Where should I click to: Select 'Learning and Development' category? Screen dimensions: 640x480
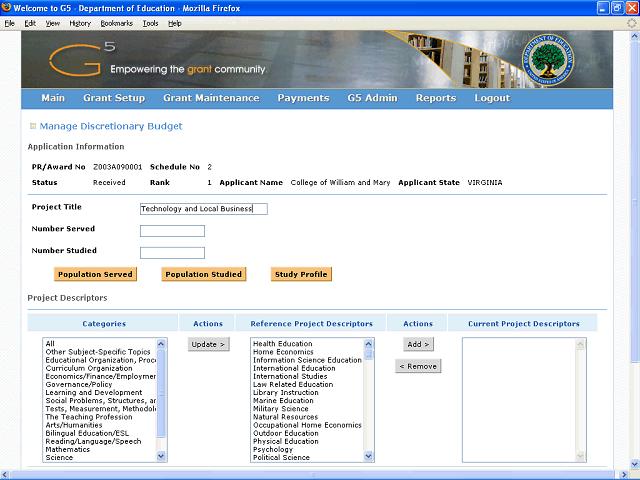(94, 393)
